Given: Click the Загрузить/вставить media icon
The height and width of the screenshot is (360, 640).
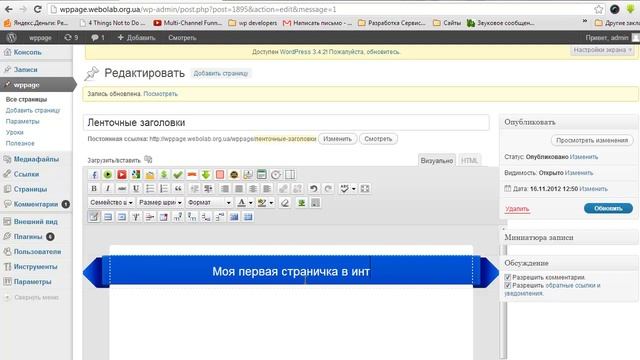Looking at the screenshot, I should point(148,159).
